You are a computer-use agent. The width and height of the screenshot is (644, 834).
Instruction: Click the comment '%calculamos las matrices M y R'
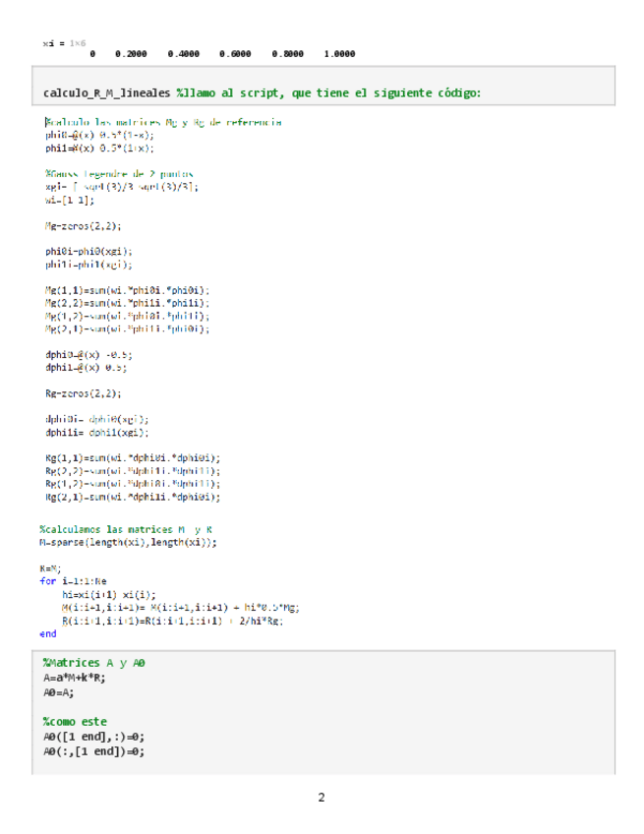coord(126,530)
